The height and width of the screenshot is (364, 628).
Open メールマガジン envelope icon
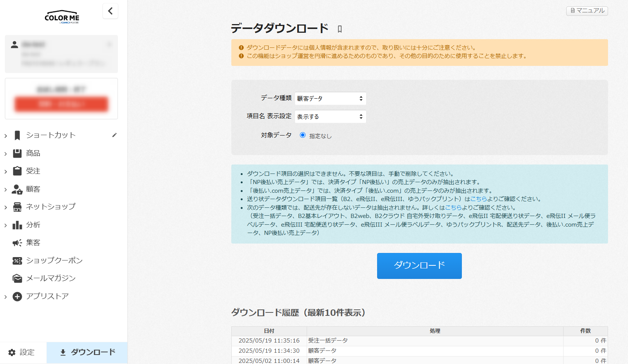pyautogui.click(x=17, y=279)
